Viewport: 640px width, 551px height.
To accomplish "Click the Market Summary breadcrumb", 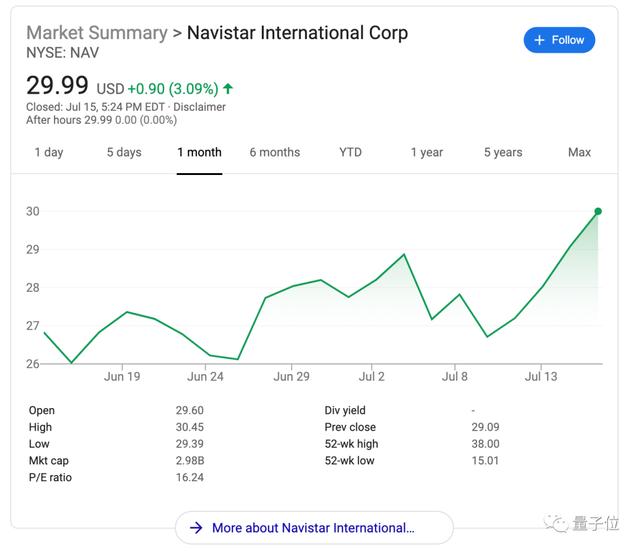I will tap(97, 33).
